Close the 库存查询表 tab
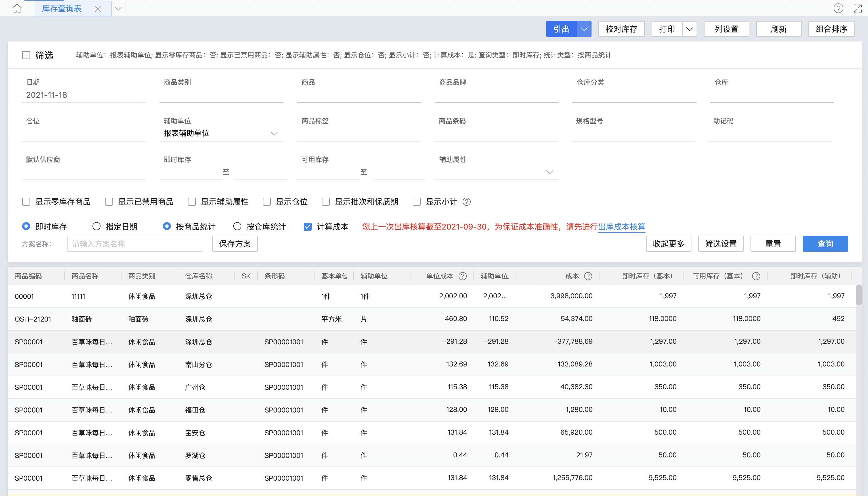The image size is (868, 496). click(x=98, y=9)
